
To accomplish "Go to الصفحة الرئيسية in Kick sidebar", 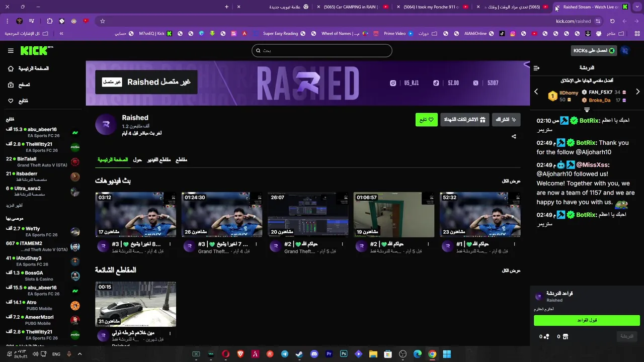I will (29, 69).
